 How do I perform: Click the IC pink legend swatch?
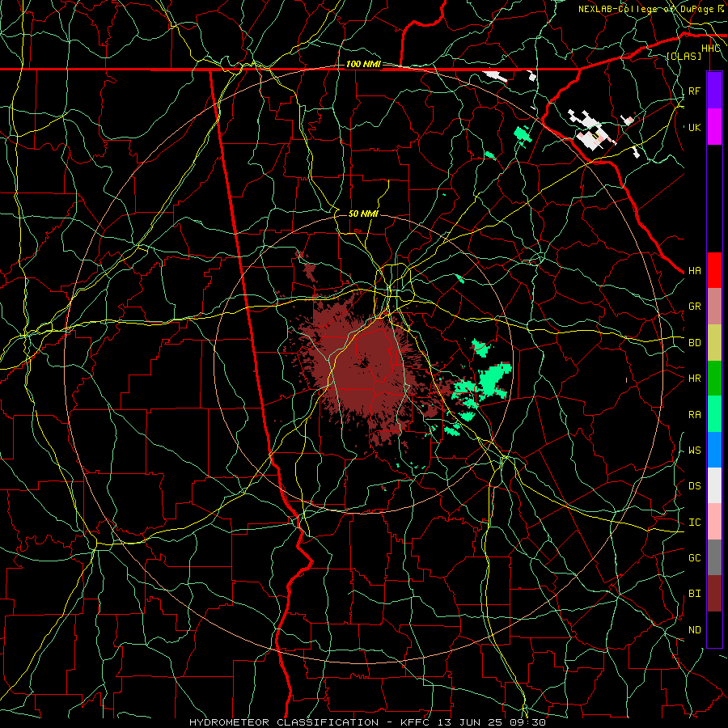coord(714,522)
